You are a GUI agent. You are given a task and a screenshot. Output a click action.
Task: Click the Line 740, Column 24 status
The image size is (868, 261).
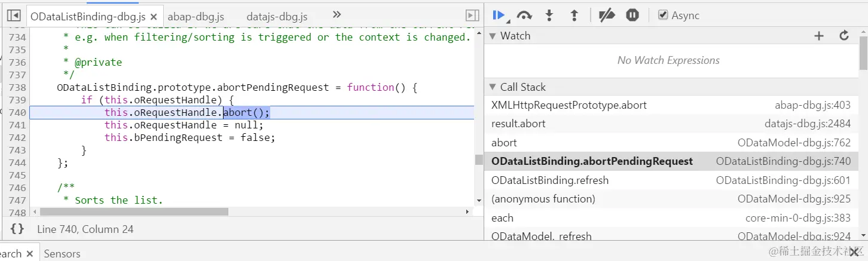click(x=85, y=229)
